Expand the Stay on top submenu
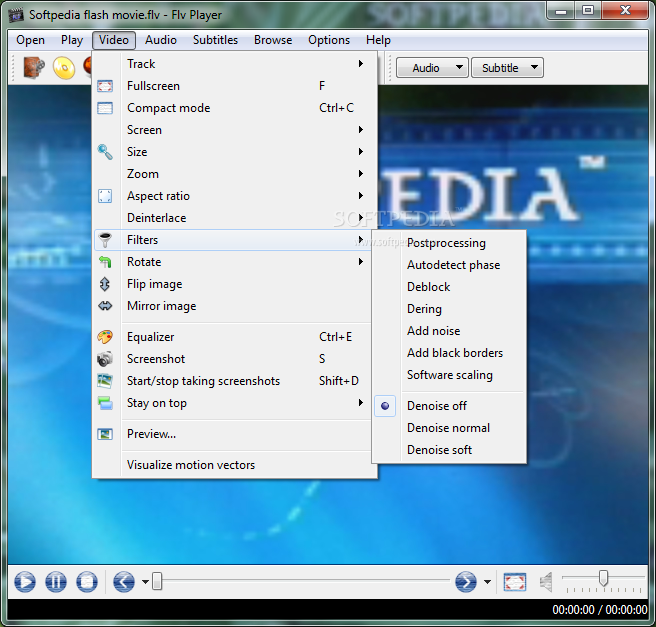Viewport: 656px width, 627px height. tap(234, 403)
